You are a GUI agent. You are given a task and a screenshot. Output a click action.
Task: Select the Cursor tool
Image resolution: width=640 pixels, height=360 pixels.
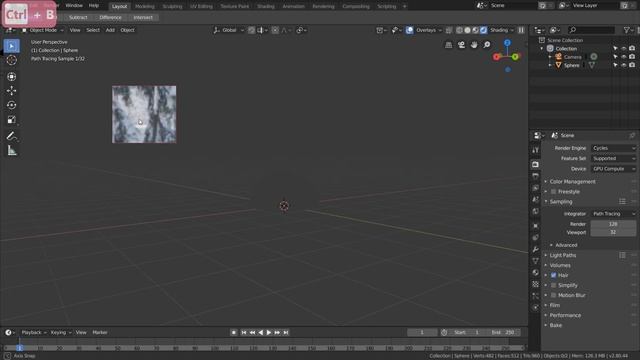(x=11, y=60)
